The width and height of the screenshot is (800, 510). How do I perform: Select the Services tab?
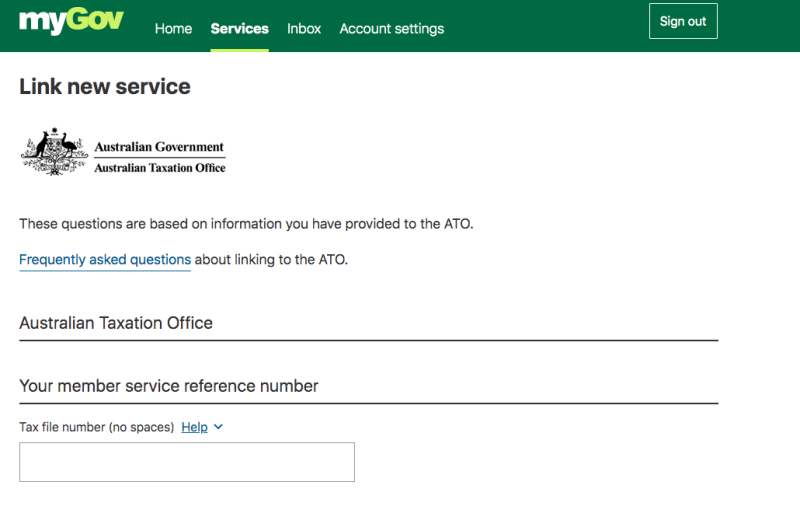[239, 28]
